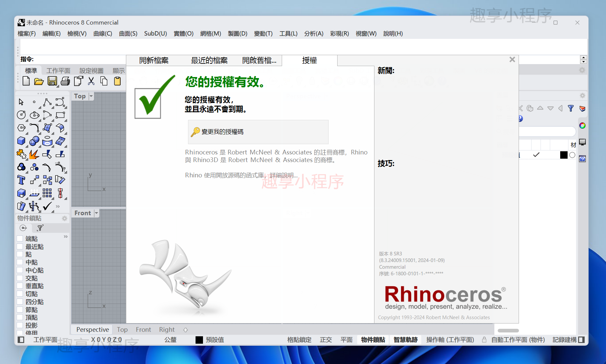606x364 pixels.
Task: Enable the 中點 object snap checkbox
Action: (20, 262)
